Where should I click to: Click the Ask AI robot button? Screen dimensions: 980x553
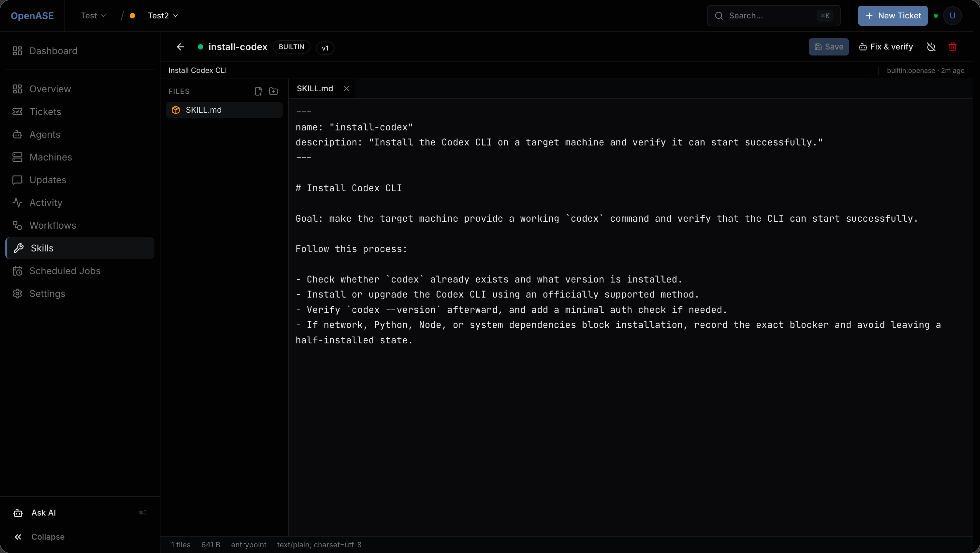pyautogui.click(x=80, y=513)
